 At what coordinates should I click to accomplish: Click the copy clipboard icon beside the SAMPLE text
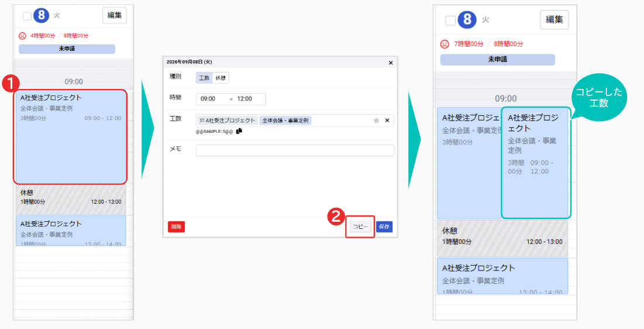point(239,131)
